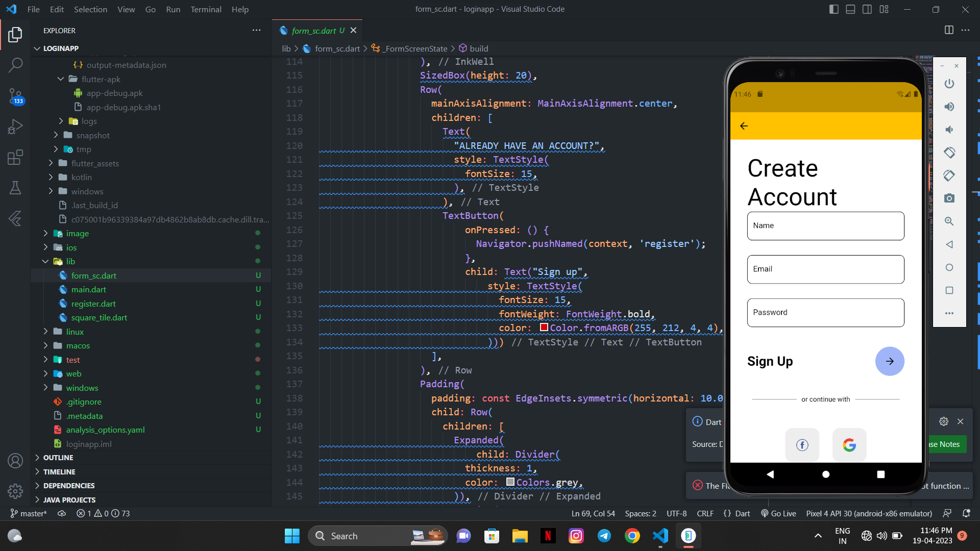Open the Run menu
980x551 pixels.
click(x=173, y=9)
